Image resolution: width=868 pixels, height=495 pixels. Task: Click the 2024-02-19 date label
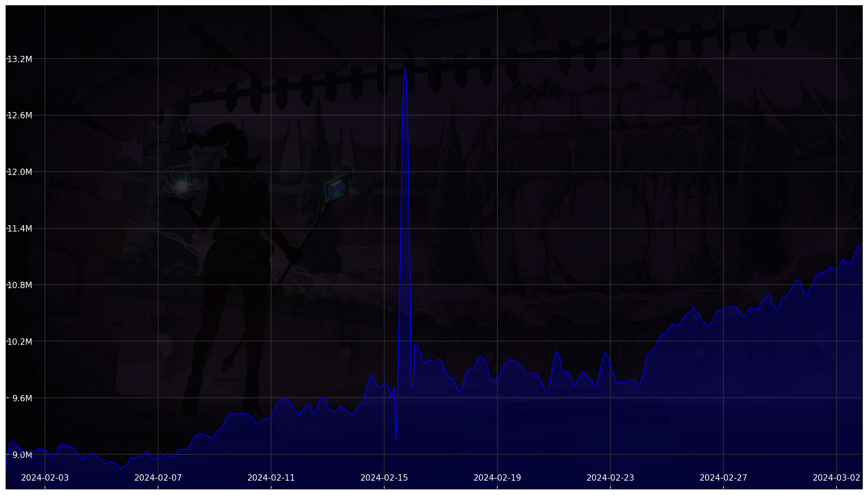coord(497,478)
